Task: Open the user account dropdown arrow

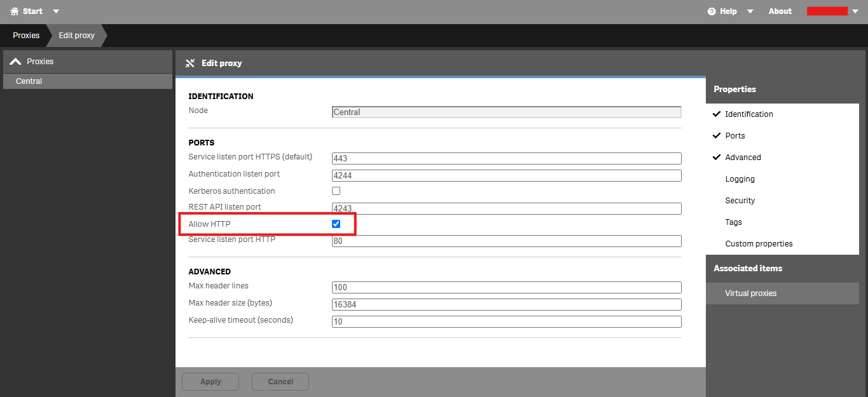Action: (855, 11)
